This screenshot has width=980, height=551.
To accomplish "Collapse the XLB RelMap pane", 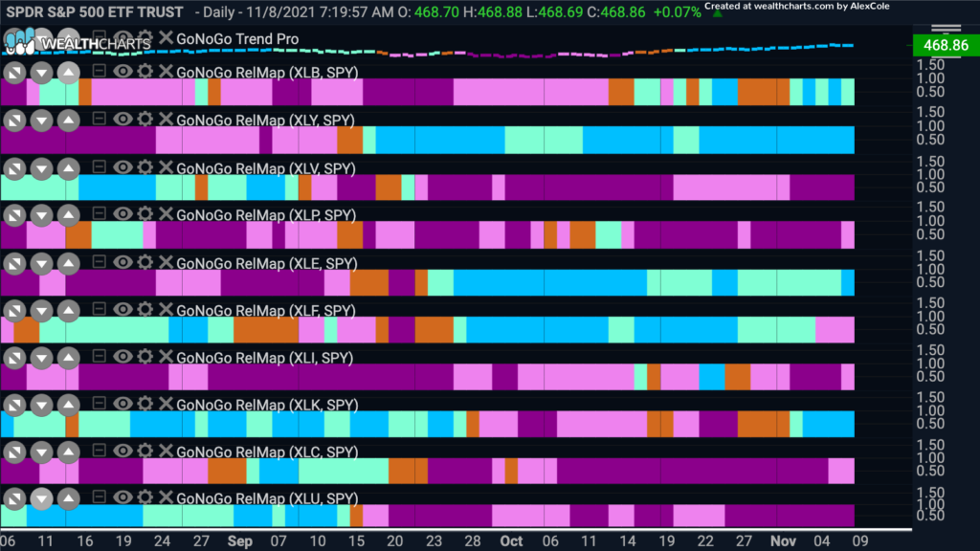I will [99, 70].
